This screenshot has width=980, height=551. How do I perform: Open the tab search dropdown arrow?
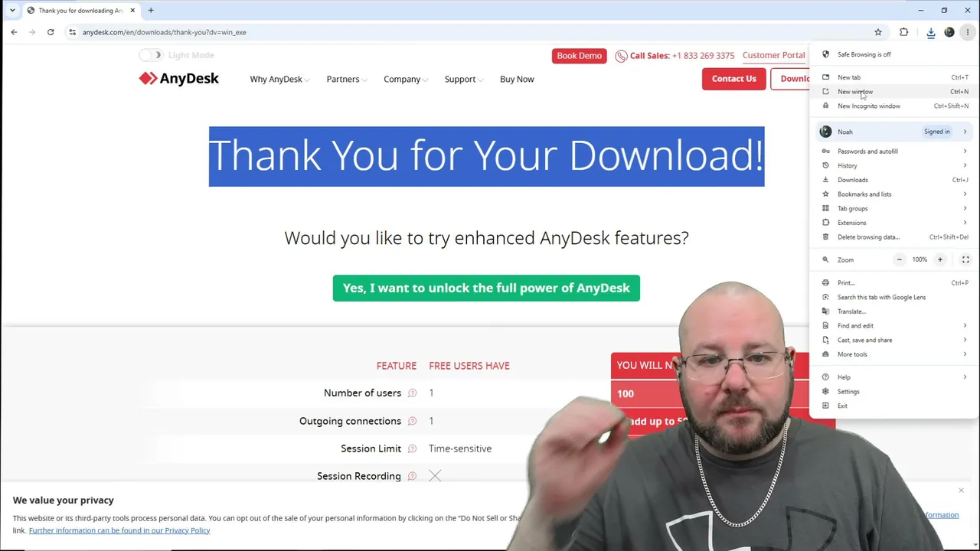click(x=12, y=11)
